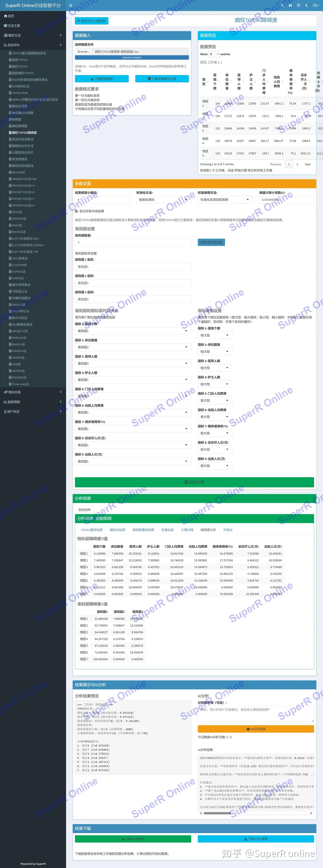
Task: Open PROMETHEE法-III in sidebar
Action: coord(22,186)
